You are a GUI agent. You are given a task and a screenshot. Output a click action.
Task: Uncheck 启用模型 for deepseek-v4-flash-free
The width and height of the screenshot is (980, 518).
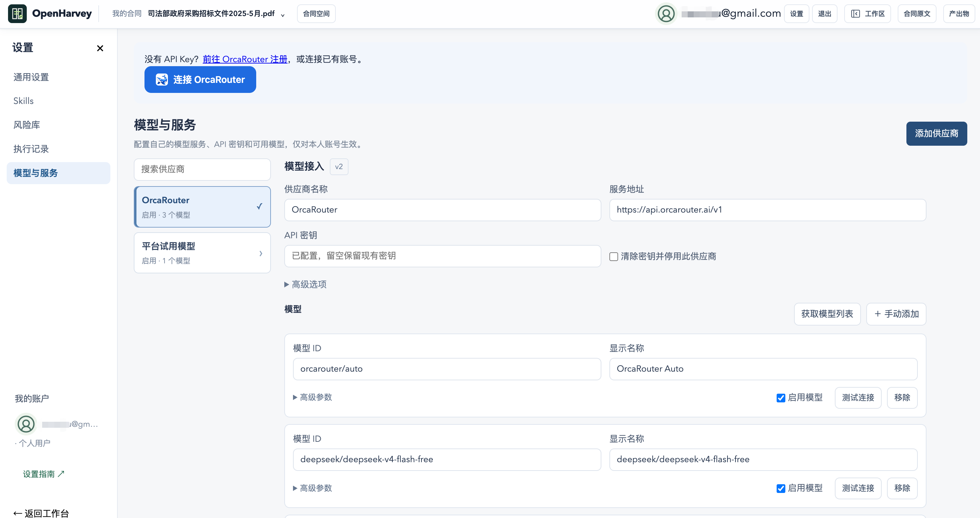pyautogui.click(x=781, y=488)
